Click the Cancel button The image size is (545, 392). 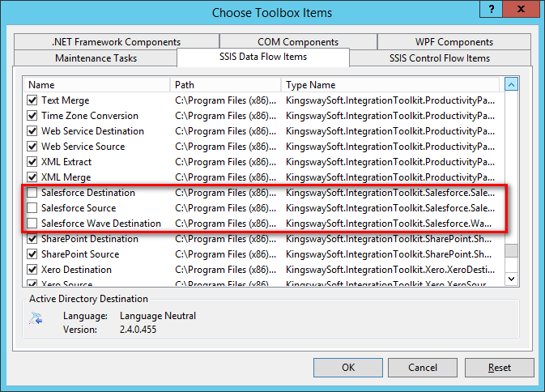click(x=423, y=368)
